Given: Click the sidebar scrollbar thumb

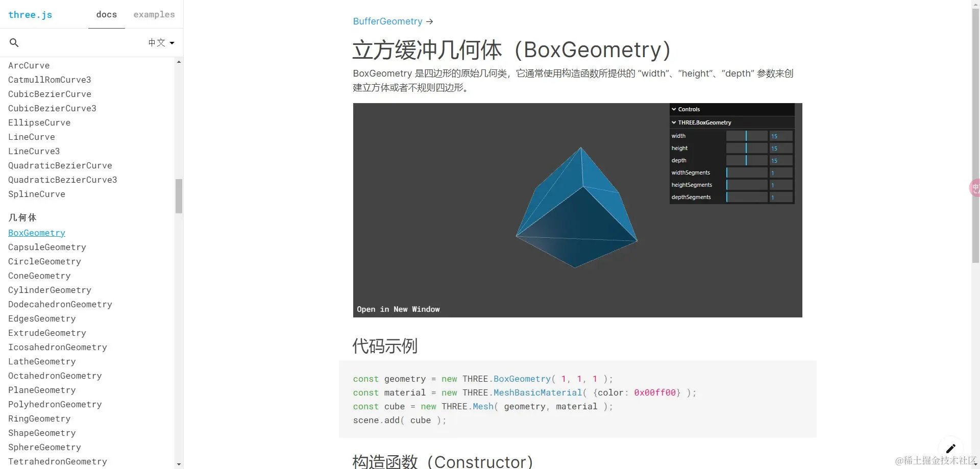Looking at the screenshot, I should [179, 196].
